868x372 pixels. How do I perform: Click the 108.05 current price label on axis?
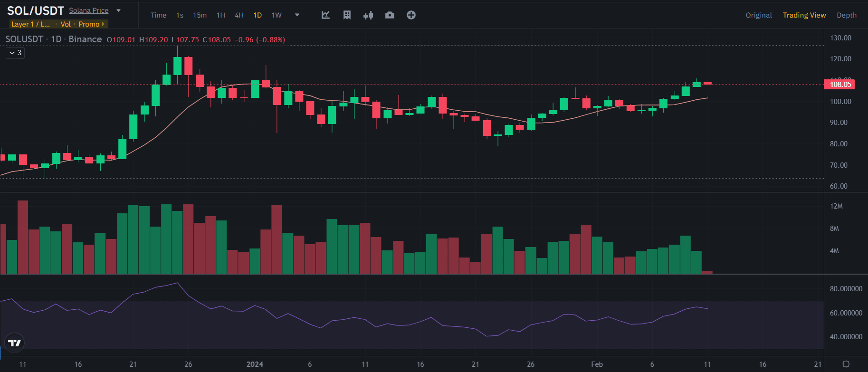839,85
